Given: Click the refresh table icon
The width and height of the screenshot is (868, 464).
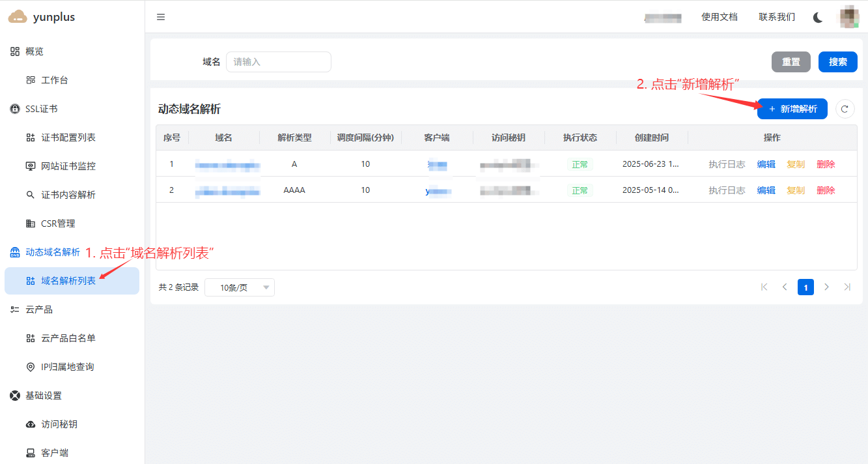Looking at the screenshot, I should [x=845, y=109].
